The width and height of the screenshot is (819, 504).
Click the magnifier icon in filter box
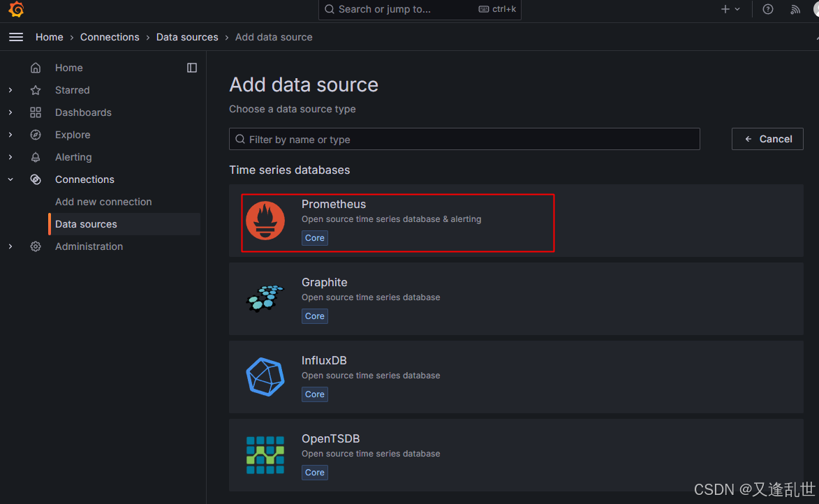click(240, 139)
